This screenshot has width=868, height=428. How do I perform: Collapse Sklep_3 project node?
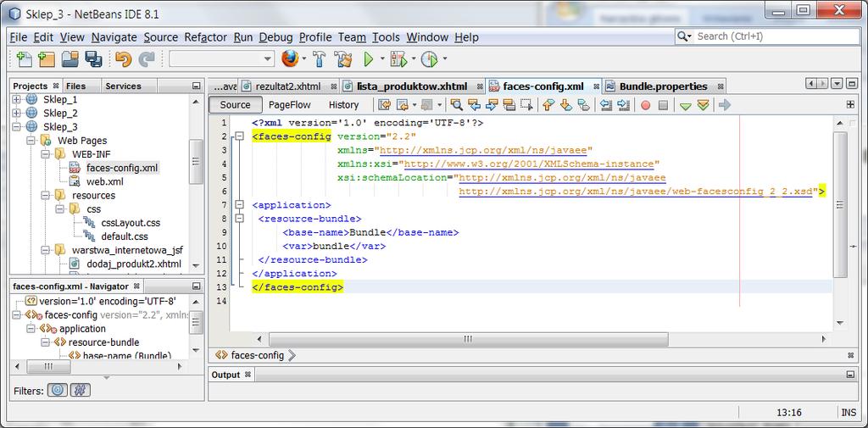(17, 127)
